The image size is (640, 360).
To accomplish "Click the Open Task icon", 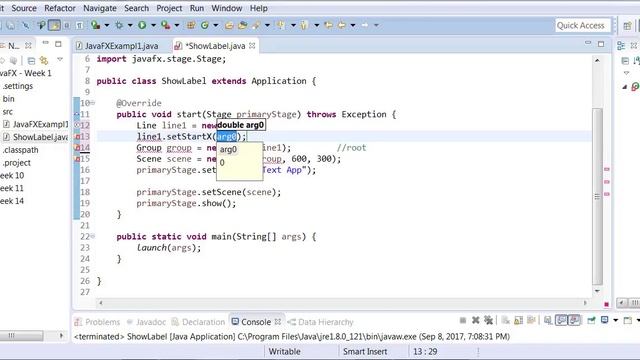I will (x=243, y=25).
